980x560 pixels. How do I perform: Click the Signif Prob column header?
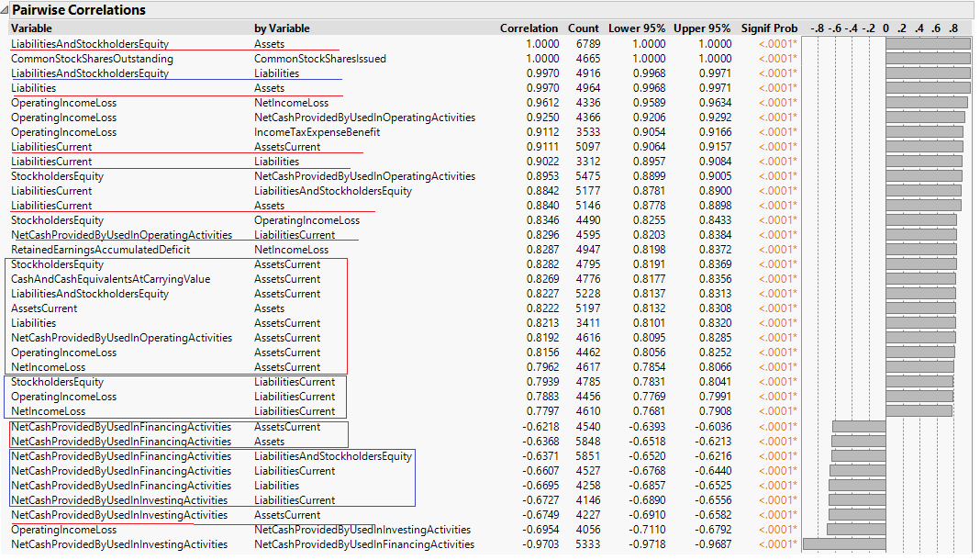point(769,28)
